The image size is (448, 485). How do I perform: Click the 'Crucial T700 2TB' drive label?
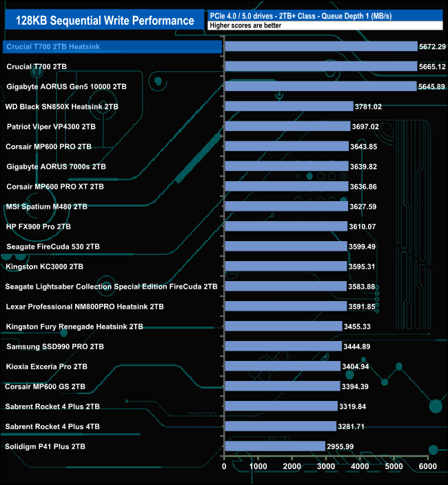point(37,67)
